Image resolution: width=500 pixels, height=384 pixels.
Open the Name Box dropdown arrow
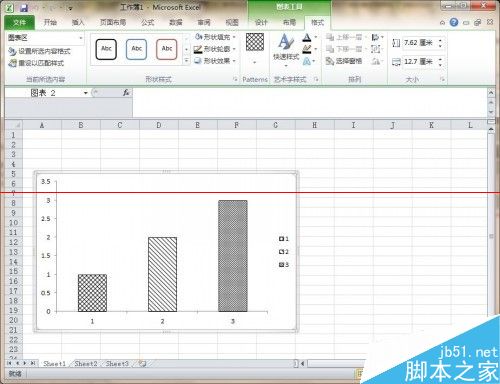coord(86,93)
